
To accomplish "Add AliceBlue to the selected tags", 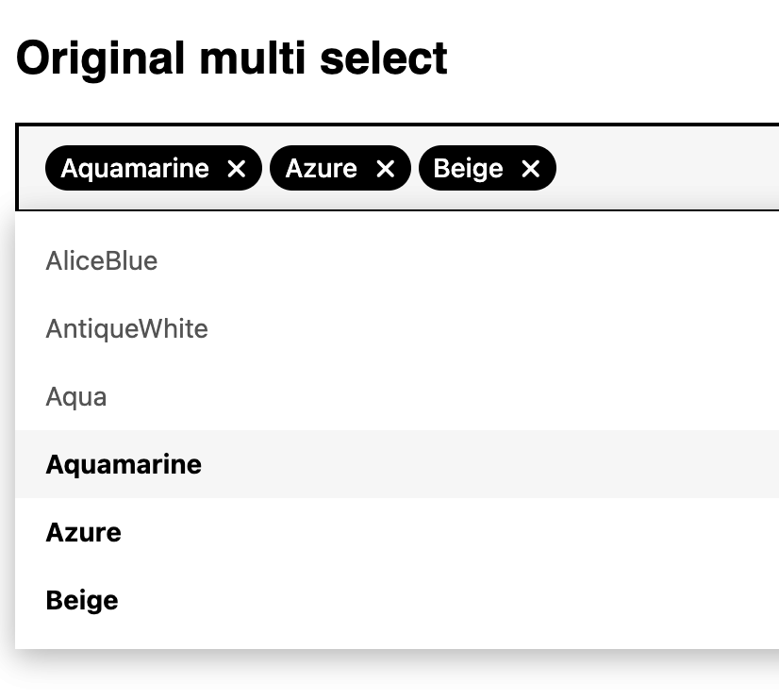I will (x=102, y=260).
